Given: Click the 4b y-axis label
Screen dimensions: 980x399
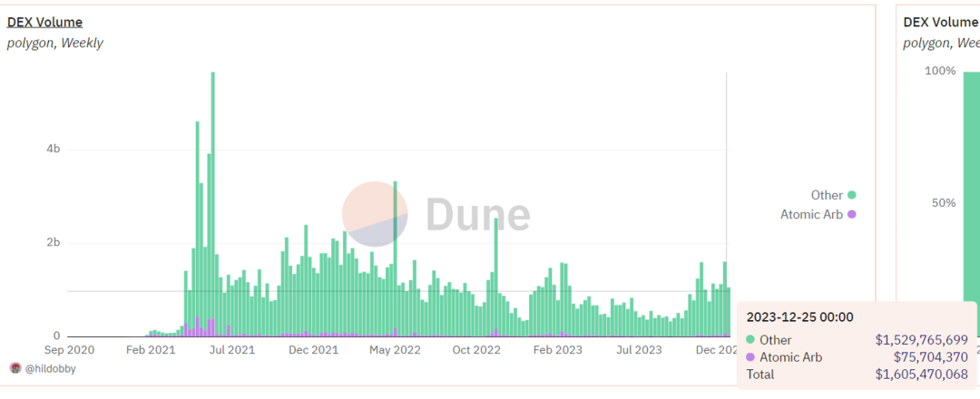Looking at the screenshot, I should point(53,149).
